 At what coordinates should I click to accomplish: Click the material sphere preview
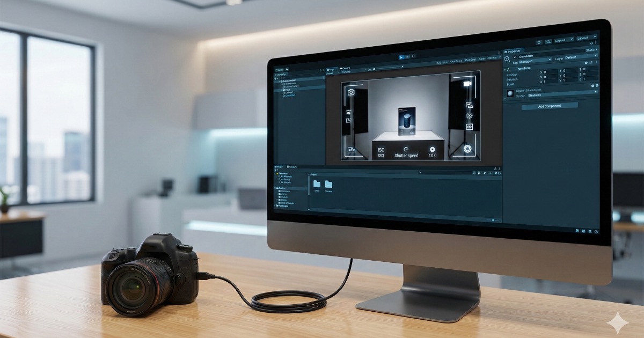(x=510, y=93)
